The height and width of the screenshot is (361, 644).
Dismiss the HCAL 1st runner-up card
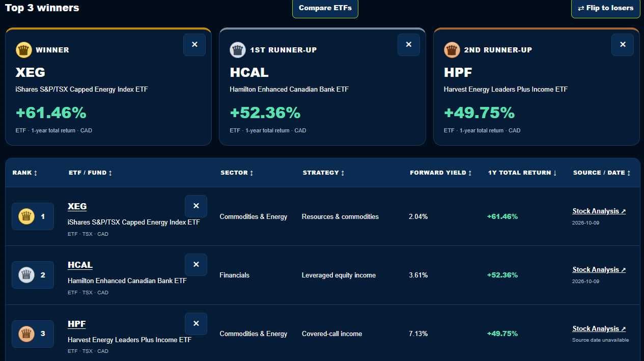(408, 45)
